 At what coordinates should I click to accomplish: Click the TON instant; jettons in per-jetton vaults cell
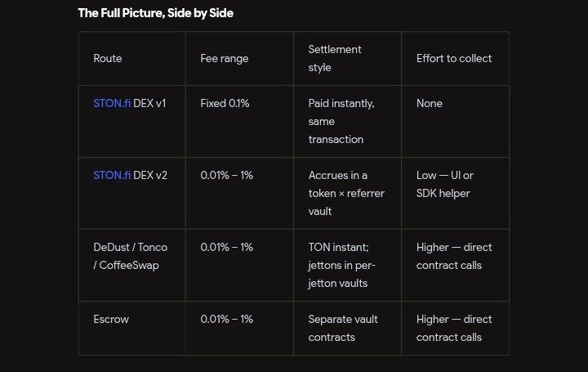[341, 266]
